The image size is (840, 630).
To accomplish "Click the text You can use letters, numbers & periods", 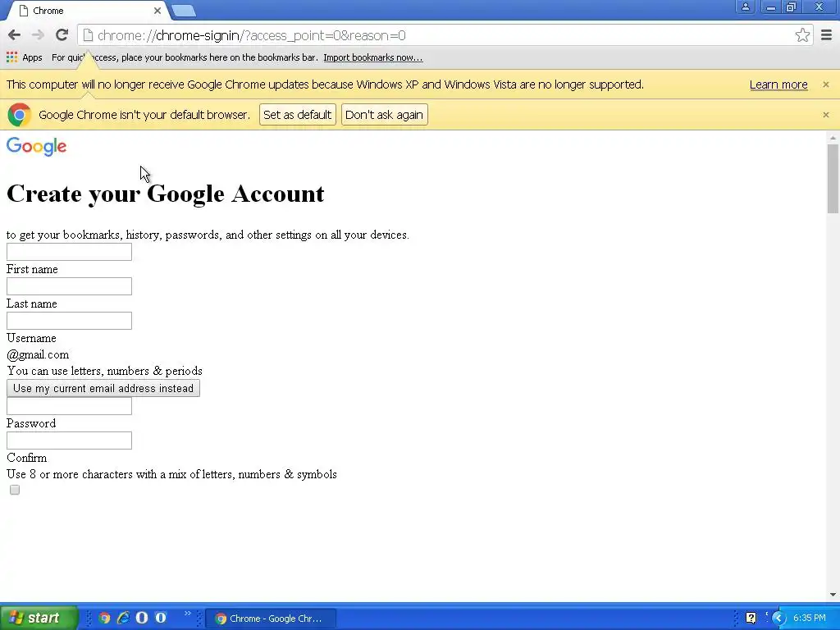I will coord(104,371).
